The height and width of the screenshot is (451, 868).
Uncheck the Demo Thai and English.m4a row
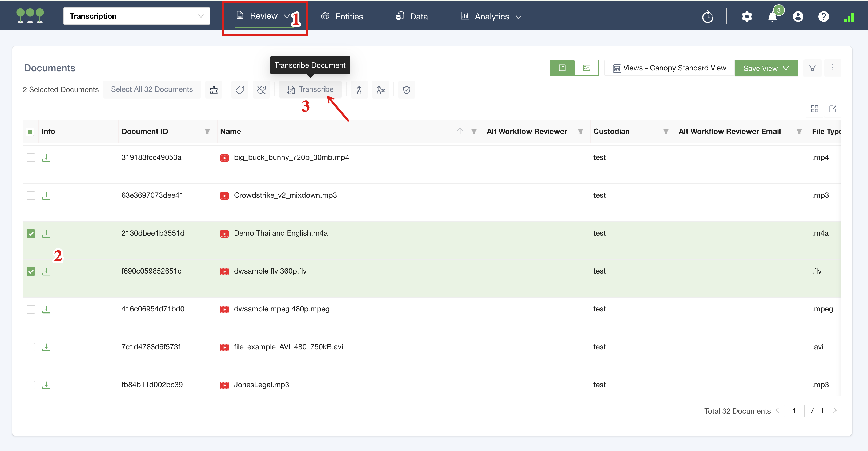(x=31, y=234)
